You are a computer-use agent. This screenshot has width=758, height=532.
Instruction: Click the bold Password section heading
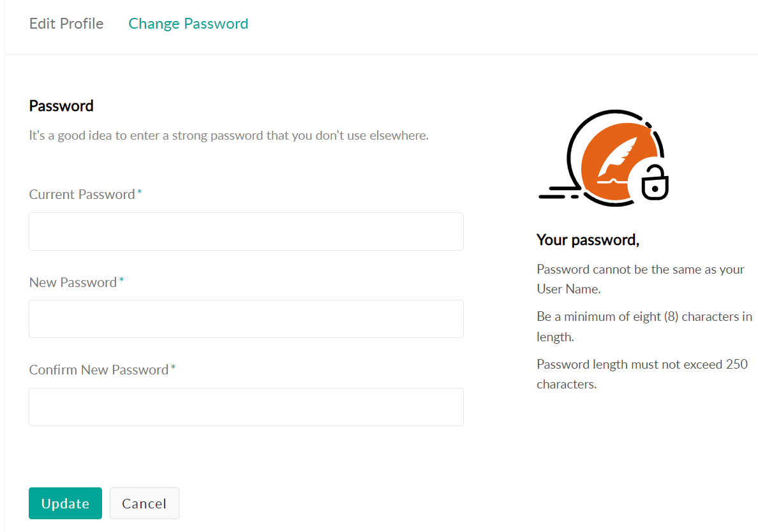(61, 106)
